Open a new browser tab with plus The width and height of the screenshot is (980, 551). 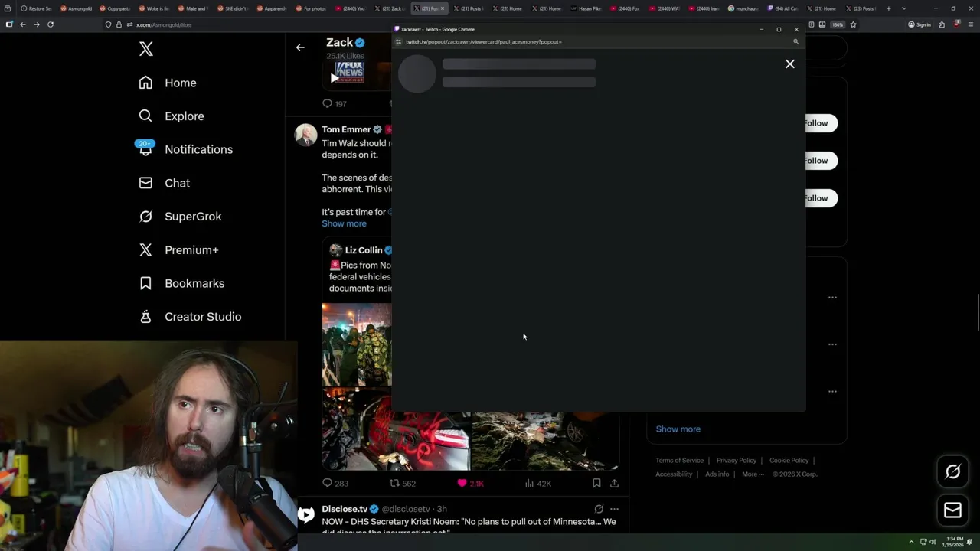889,8
